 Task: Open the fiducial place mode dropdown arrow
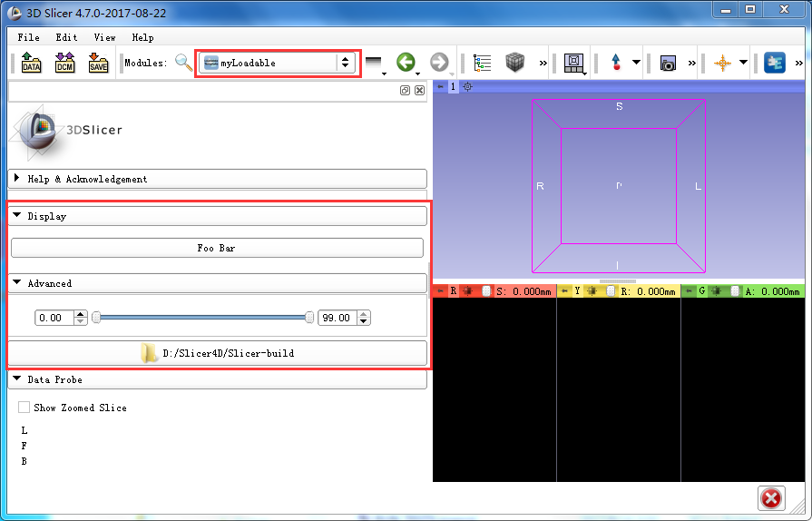pos(637,62)
